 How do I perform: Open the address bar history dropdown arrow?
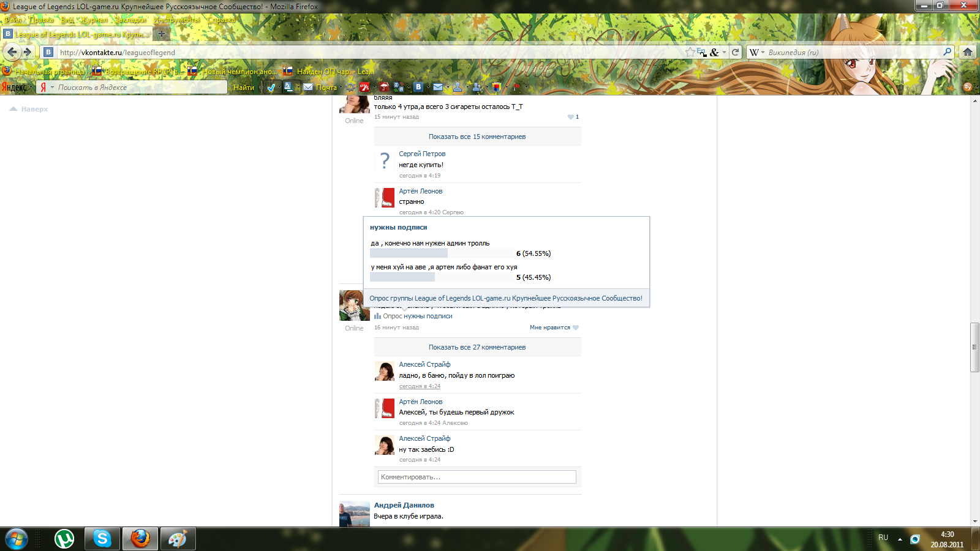[724, 52]
